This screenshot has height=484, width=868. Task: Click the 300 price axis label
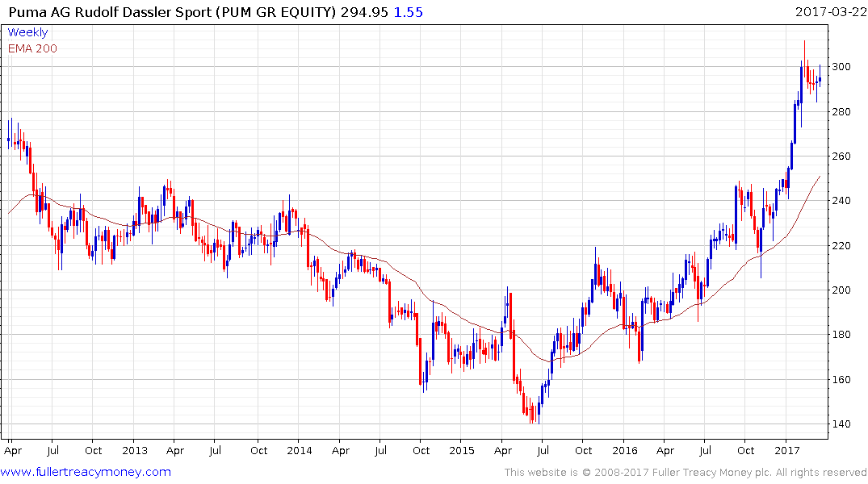click(841, 67)
